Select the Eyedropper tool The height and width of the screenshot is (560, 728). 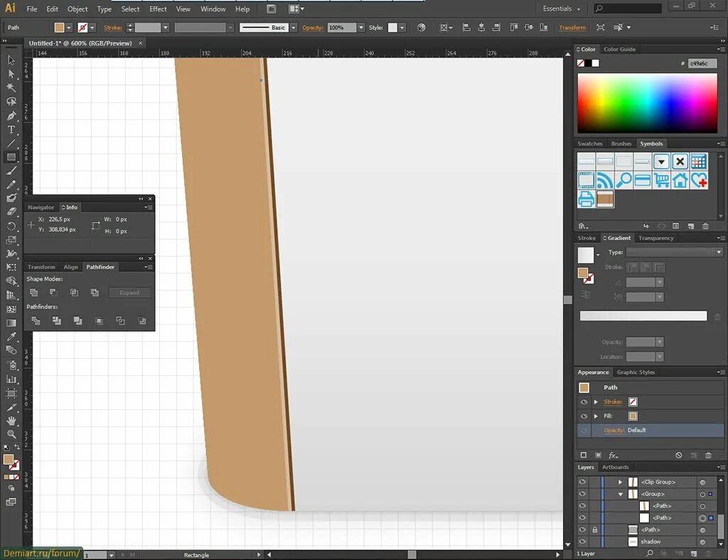[11, 336]
